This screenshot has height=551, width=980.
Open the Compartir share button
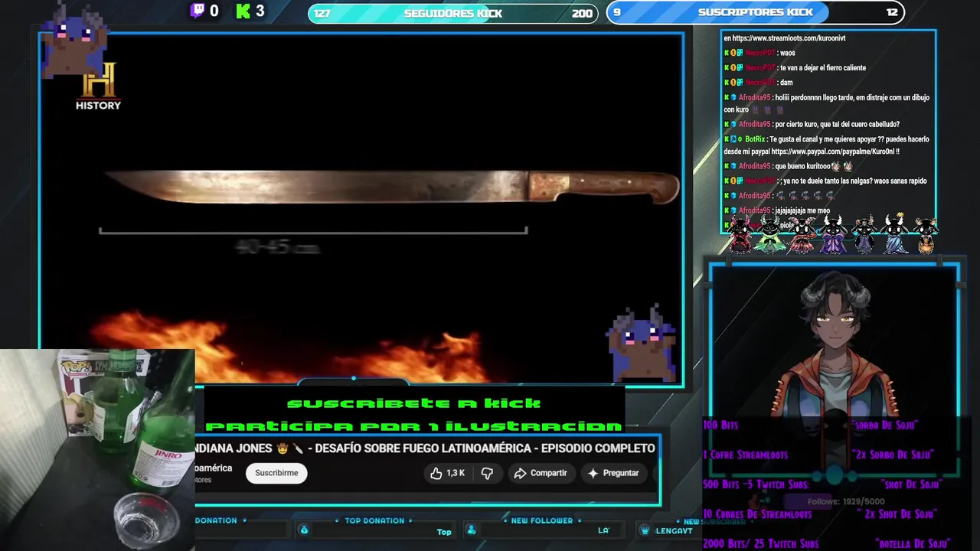(541, 473)
